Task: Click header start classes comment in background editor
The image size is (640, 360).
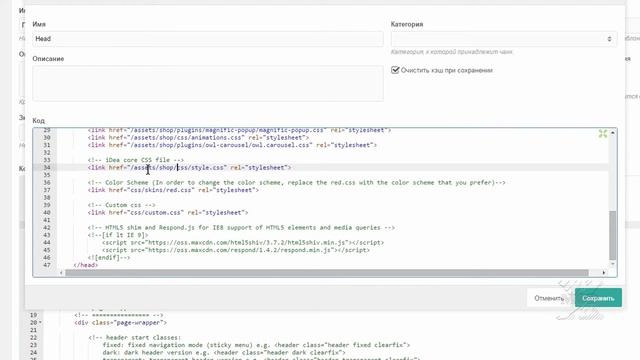Action: (x=134, y=338)
